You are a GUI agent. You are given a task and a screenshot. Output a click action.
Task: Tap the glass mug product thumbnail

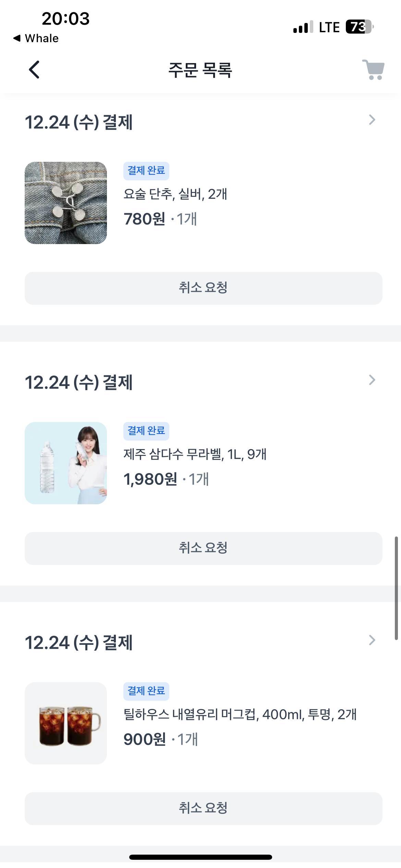click(x=66, y=723)
